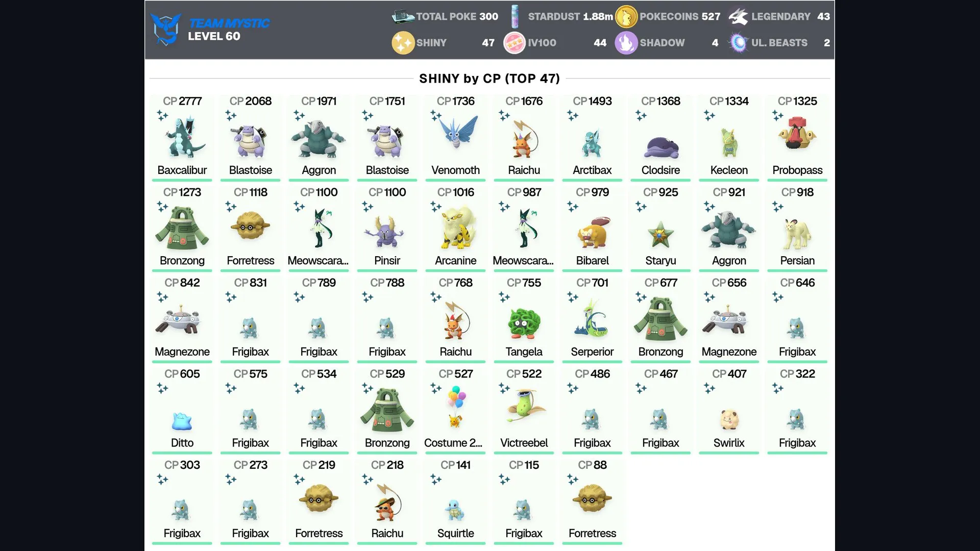Click the 'Frigibax' name under CP 115

524,533
